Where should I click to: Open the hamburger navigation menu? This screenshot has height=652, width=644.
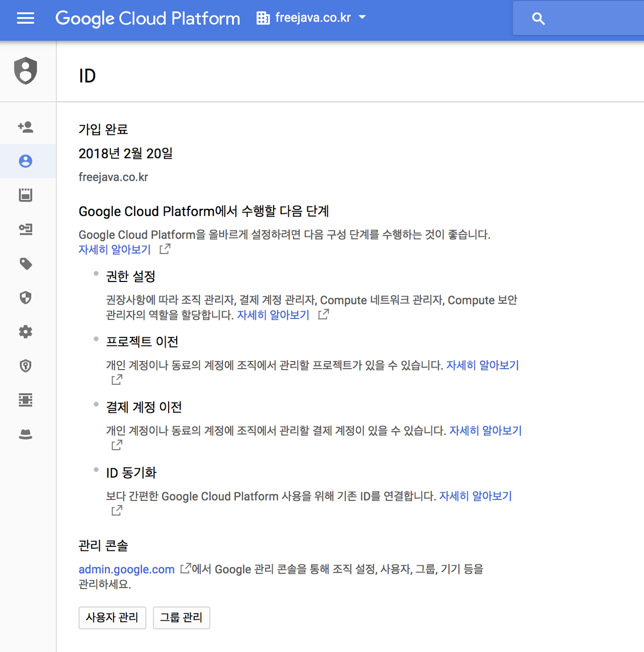pos(26,19)
